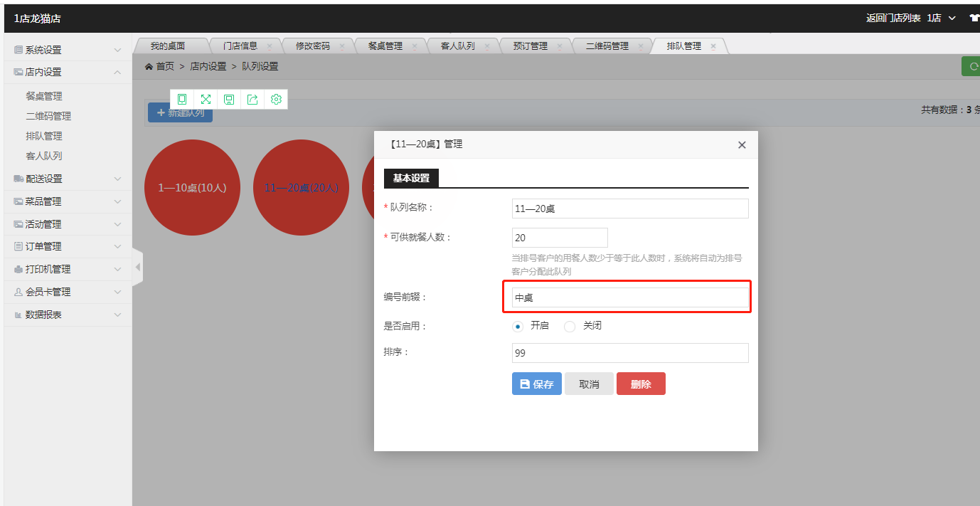Image resolution: width=980 pixels, height=506 pixels.
Task: Click the fullscreen expand arrows icon
Action: coord(206,100)
